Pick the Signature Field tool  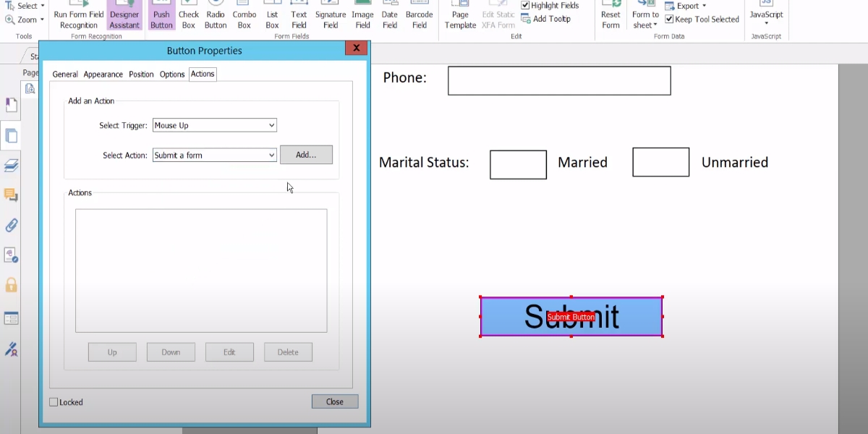(x=331, y=15)
